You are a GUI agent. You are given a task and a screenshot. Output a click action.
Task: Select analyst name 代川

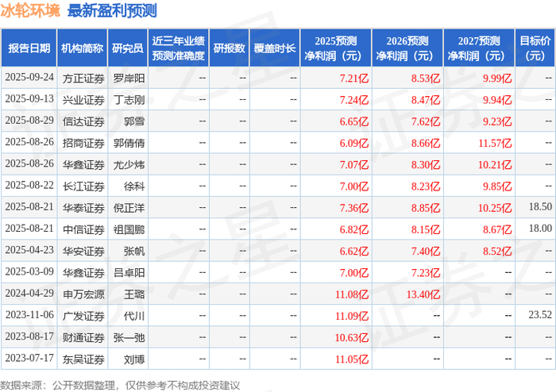pyautogui.click(x=134, y=316)
